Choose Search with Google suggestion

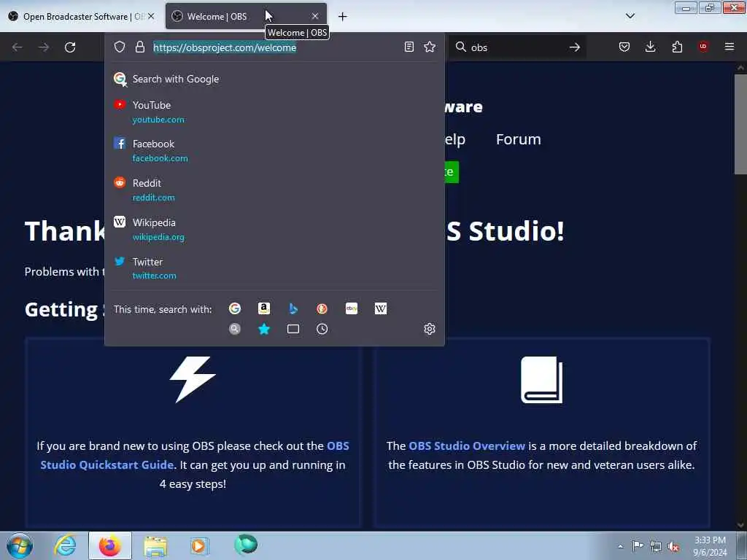pos(274,79)
